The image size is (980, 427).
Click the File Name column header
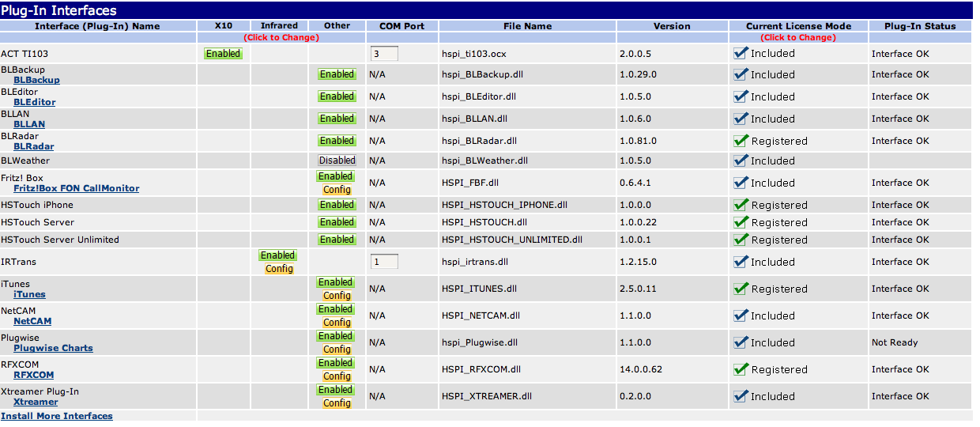528,26
